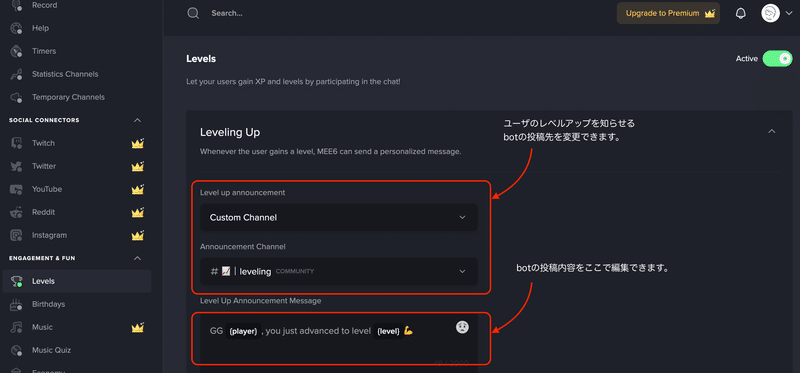Click the Reddit icon in sidebar
The image size is (800, 373).
(16, 212)
